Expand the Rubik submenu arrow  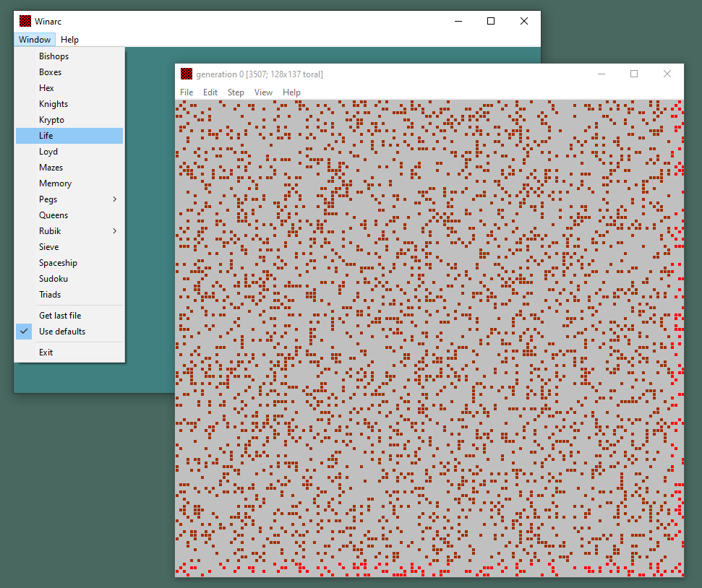tap(115, 231)
